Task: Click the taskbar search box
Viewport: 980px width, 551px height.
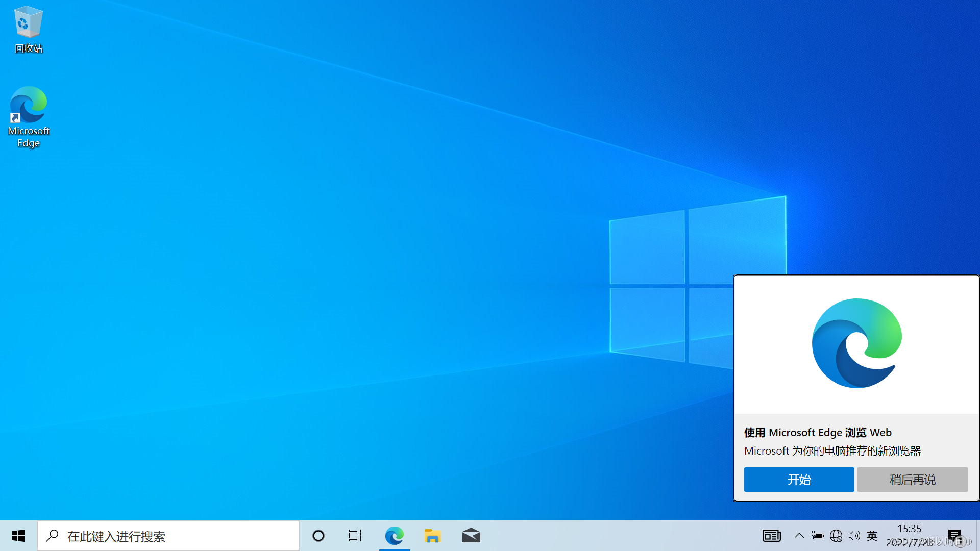Action: [x=168, y=536]
